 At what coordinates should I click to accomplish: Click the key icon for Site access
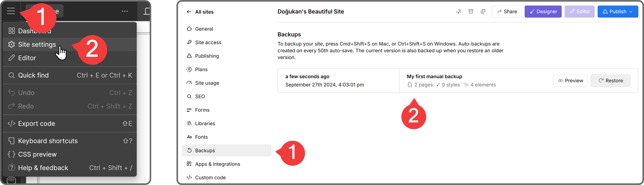(x=189, y=42)
